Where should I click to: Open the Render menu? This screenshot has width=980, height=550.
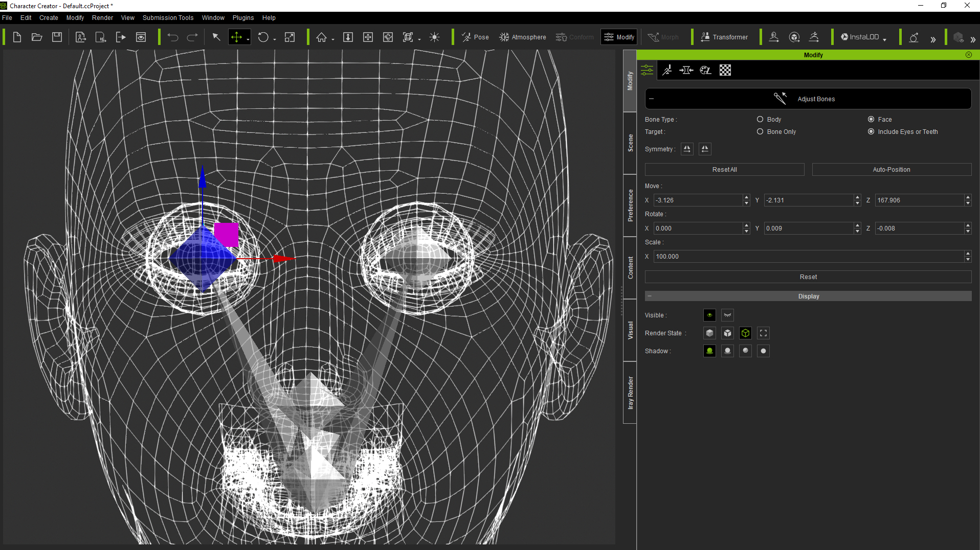pyautogui.click(x=102, y=17)
